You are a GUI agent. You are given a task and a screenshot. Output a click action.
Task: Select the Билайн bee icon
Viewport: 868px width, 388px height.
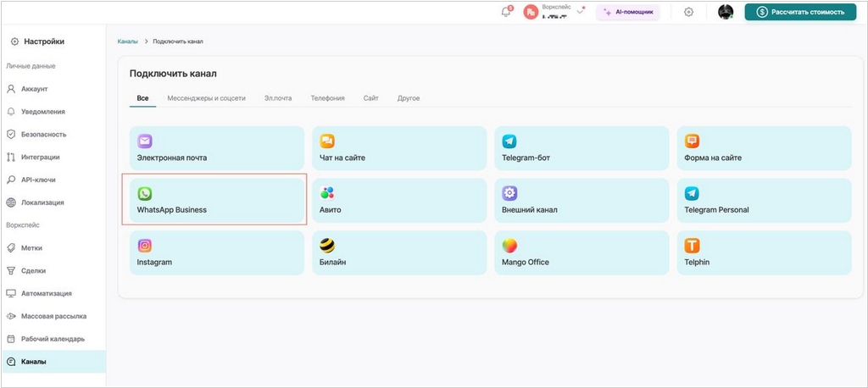pos(327,246)
